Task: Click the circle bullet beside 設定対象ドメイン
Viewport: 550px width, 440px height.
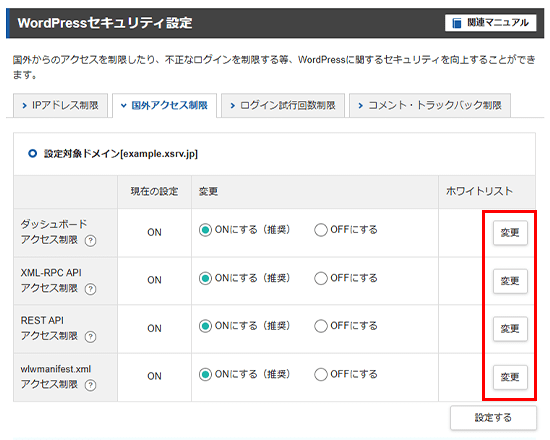Action: [x=32, y=154]
